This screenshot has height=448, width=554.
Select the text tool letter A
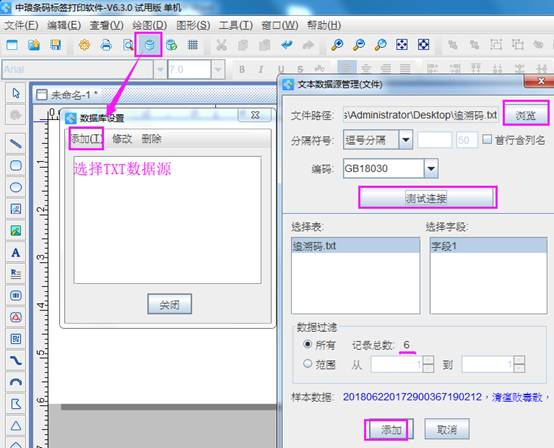tap(16, 253)
